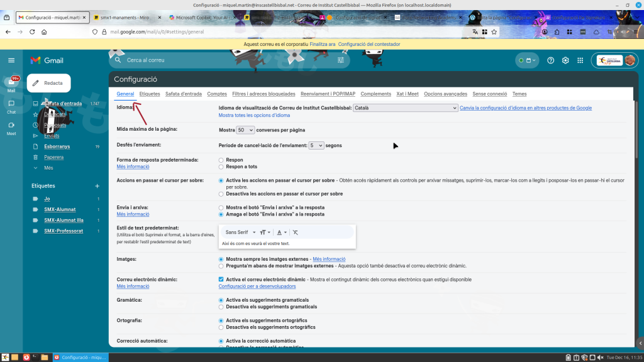Switch to the Etiquetes settings tab

click(x=150, y=94)
